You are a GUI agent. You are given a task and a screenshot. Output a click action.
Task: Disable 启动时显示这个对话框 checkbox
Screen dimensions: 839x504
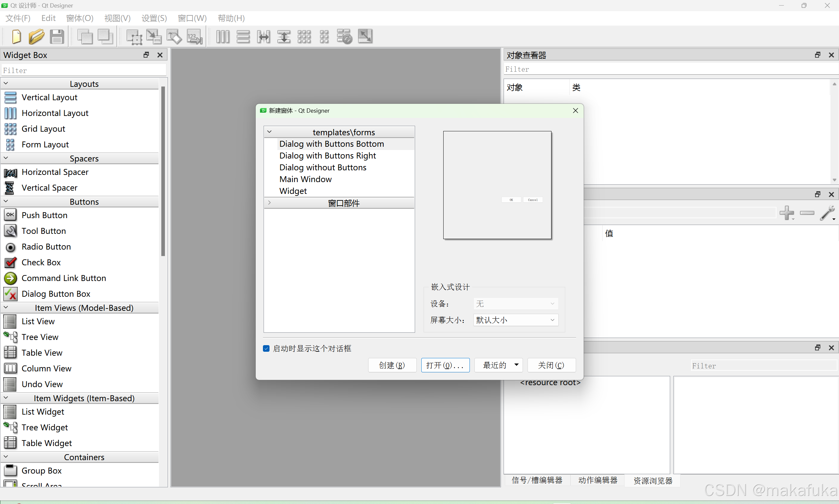[x=266, y=348]
